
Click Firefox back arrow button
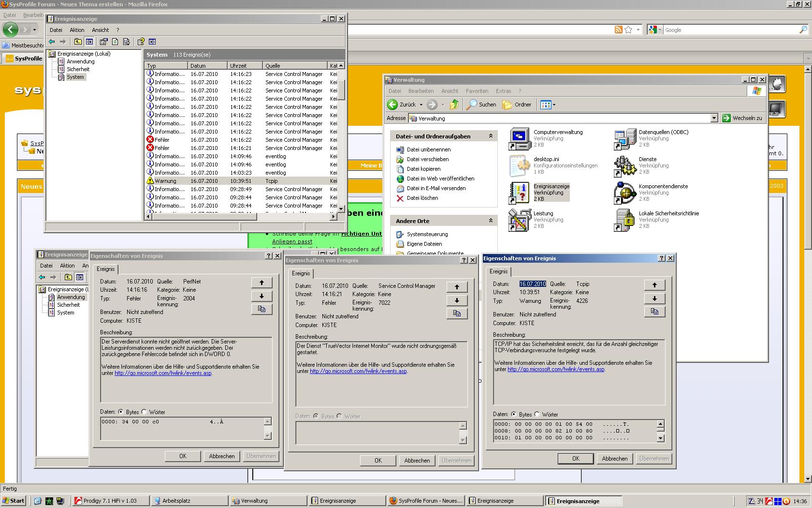tap(11, 30)
